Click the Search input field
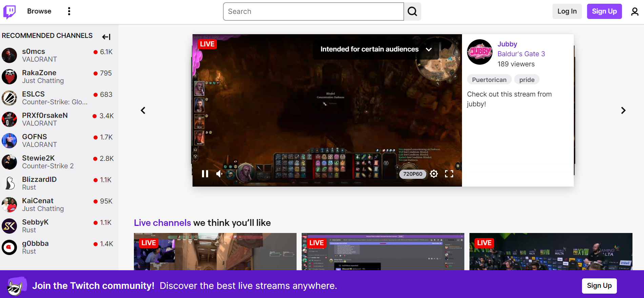644x298 pixels. pos(313,12)
